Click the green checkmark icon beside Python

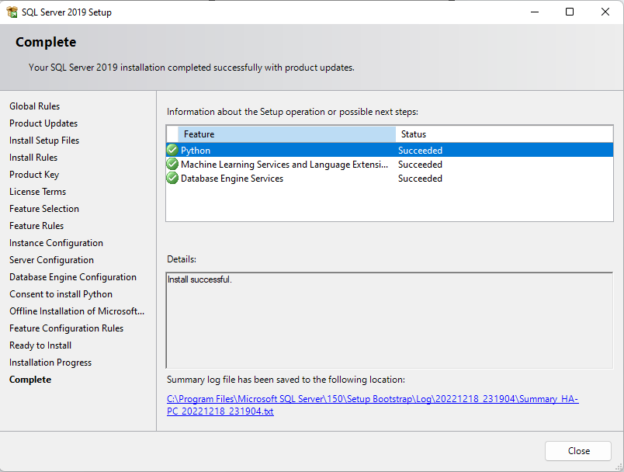pyautogui.click(x=172, y=150)
